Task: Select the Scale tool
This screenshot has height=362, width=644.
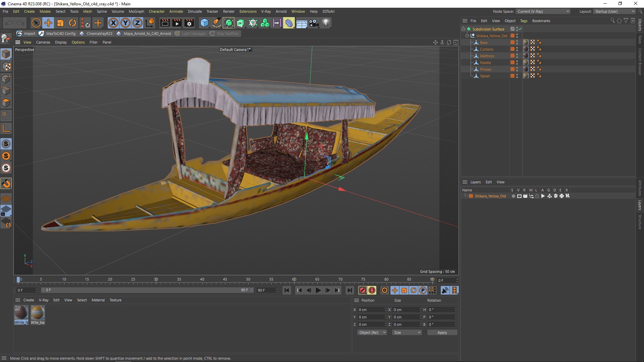Action: (60, 23)
